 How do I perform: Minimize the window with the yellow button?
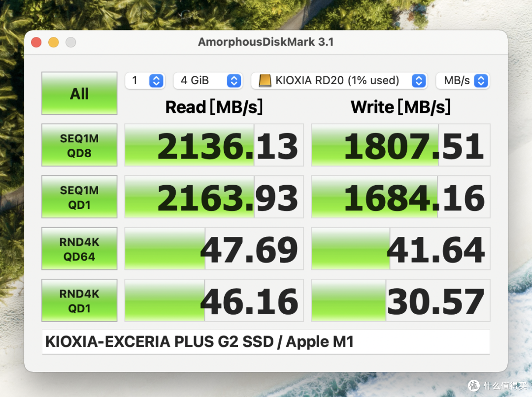(54, 42)
